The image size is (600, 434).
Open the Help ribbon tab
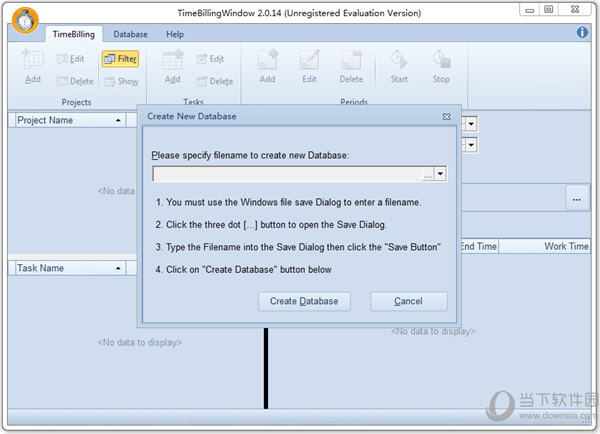coord(175,34)
